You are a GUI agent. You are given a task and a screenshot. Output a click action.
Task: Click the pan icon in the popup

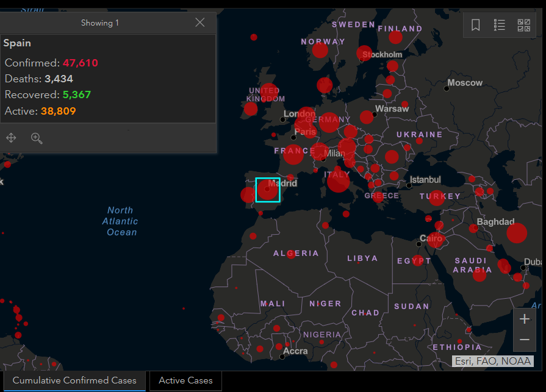(11, 138)
